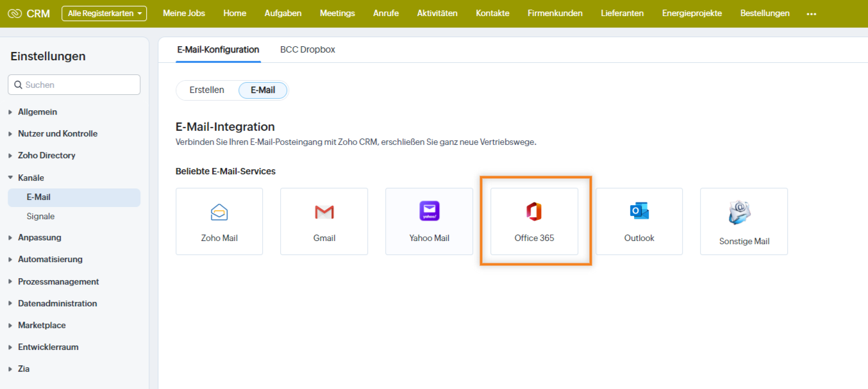Open the Home module
The height and width of the screenshot is (389, 868).
(235, 13)
